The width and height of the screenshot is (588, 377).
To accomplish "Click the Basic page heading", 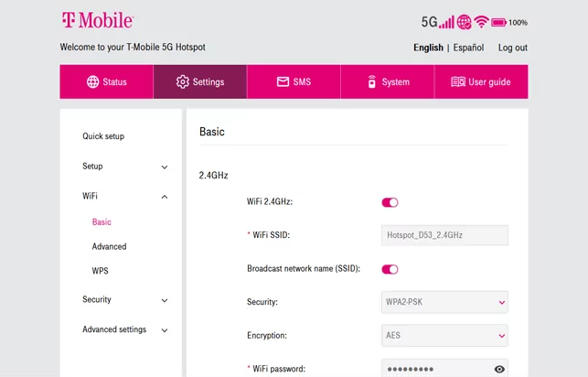I will coord(212,132).
